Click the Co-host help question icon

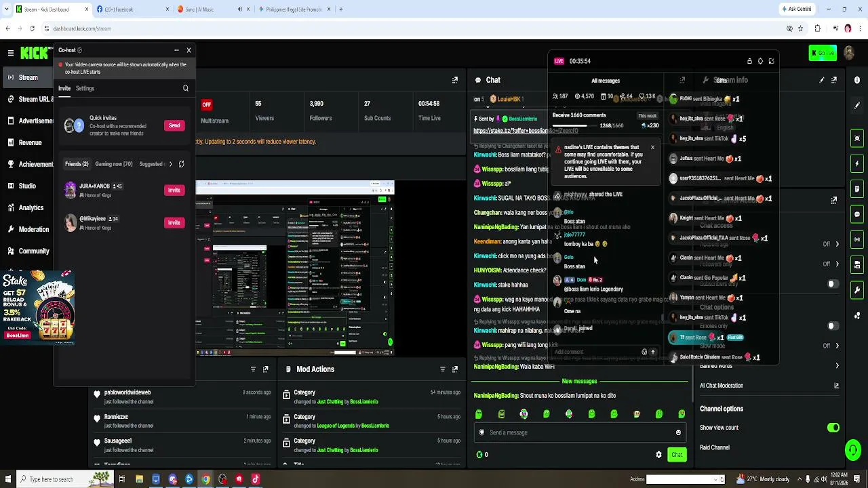pos(79,50)
